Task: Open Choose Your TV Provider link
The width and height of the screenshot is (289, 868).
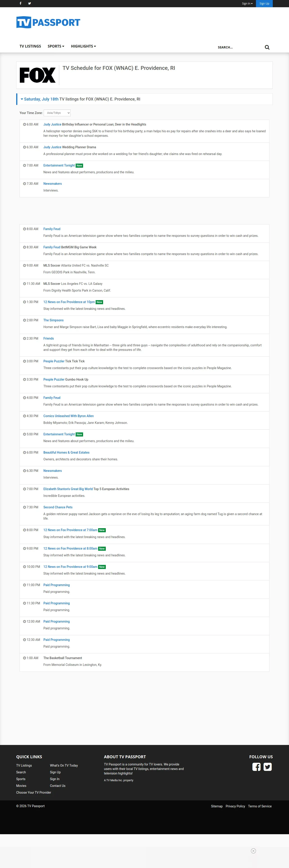Action: click(x=34, y=793)
